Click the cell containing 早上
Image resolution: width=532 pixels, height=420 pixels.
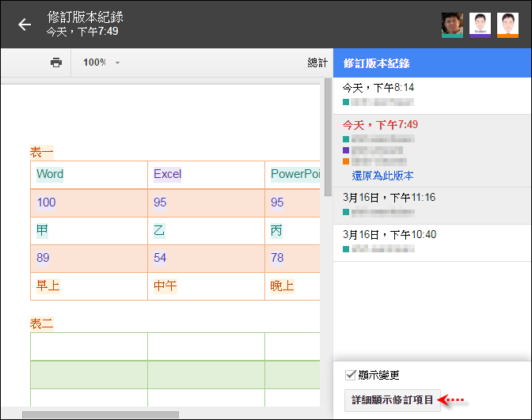[89, 286]
